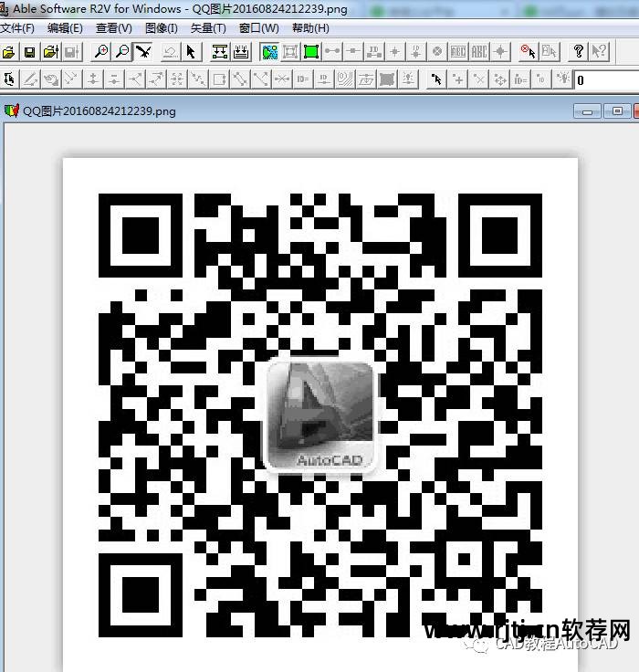This screenshot has width=639, height=672.
Task: Open the 窗口(W) menu
Action: coord(259,28)
